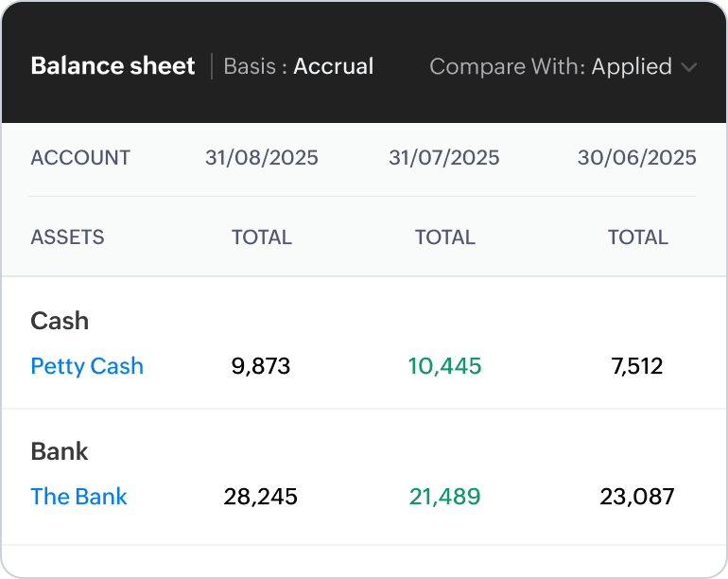The height and width of the screenshot is (579, 728).
Task: Click the chevron next to Compare With
Action: (x=689, y=67)
